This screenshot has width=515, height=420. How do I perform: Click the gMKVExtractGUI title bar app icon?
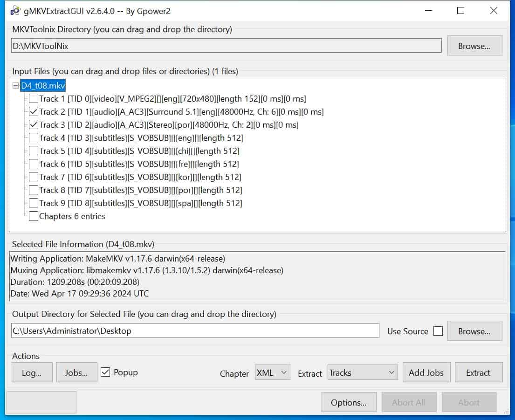point(15,11)
